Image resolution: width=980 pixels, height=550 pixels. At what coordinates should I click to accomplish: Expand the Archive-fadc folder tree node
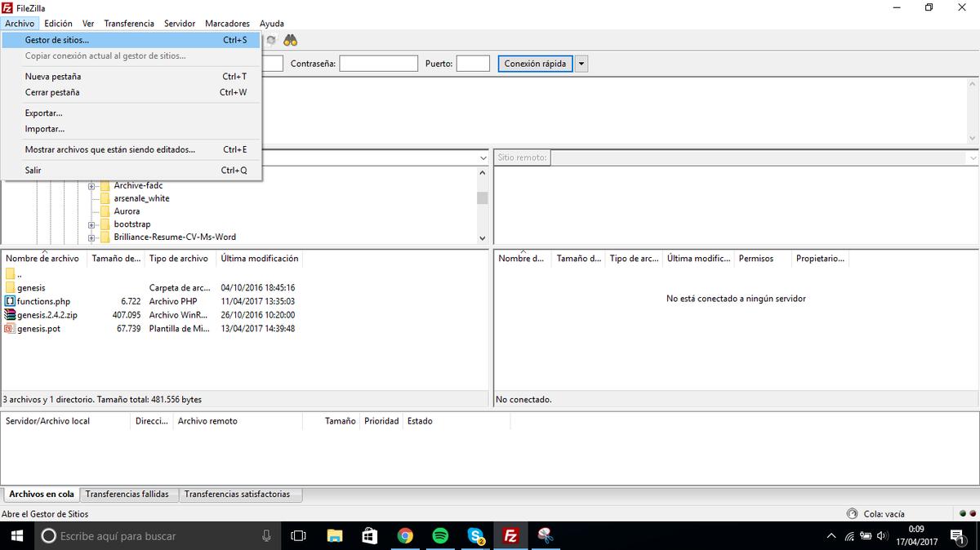pyautogui.click(x=92, y=186)
